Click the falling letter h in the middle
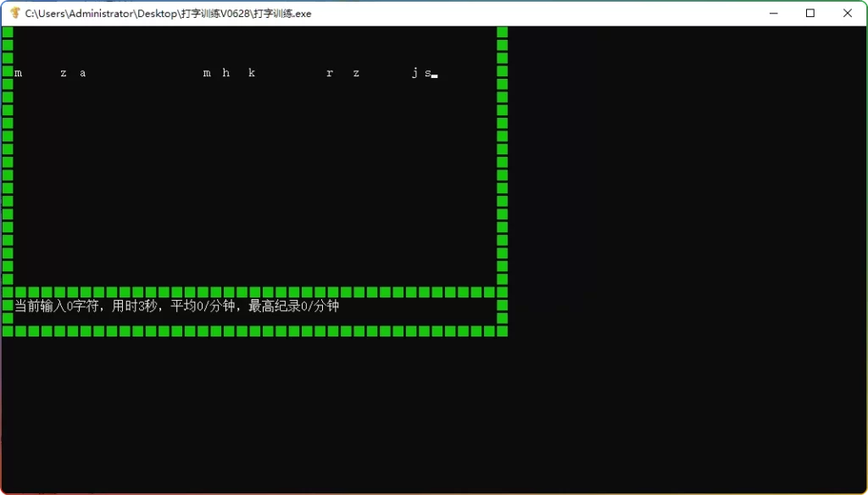 225,73
